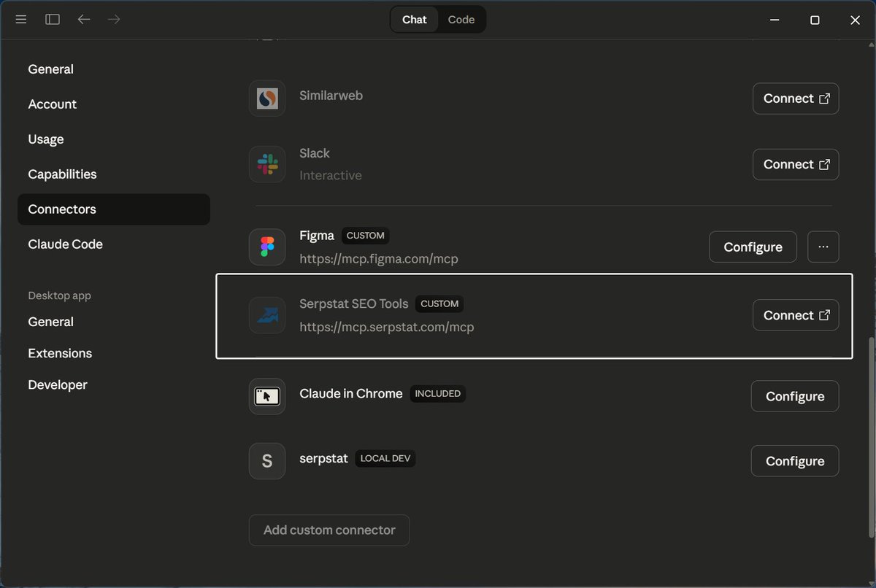Click CUSTOM badge beside Serpstat SEO Tools
The height and width of the screenshot is (588, 876).
[x=439, y=303]
